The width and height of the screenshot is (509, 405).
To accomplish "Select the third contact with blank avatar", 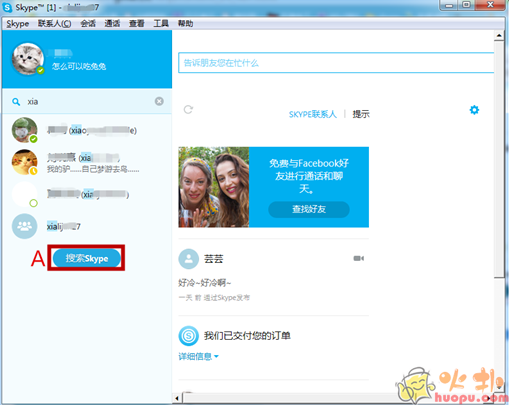I will [87, 194].
